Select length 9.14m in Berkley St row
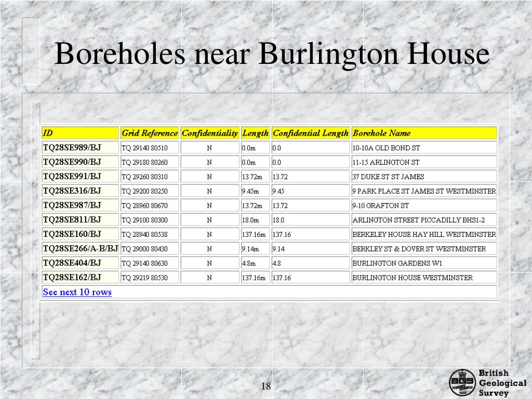532x399 pixels. click(x=250, y=249)
